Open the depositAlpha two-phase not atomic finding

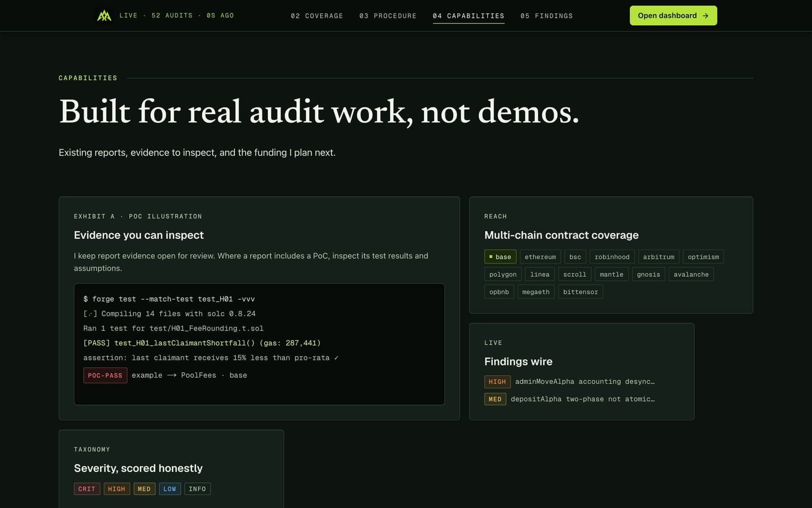[583, 399]
